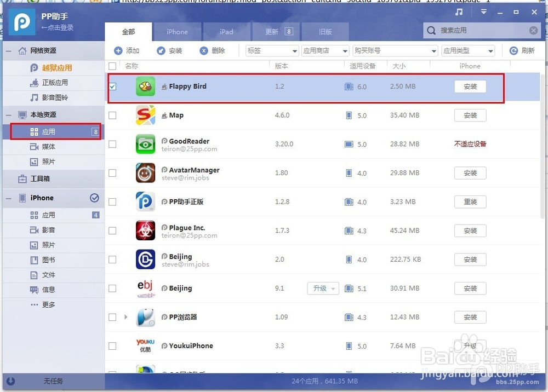The image size is (548, 392).
Task: Toggle the select-all checkbox in header
Action: (112, 66)
